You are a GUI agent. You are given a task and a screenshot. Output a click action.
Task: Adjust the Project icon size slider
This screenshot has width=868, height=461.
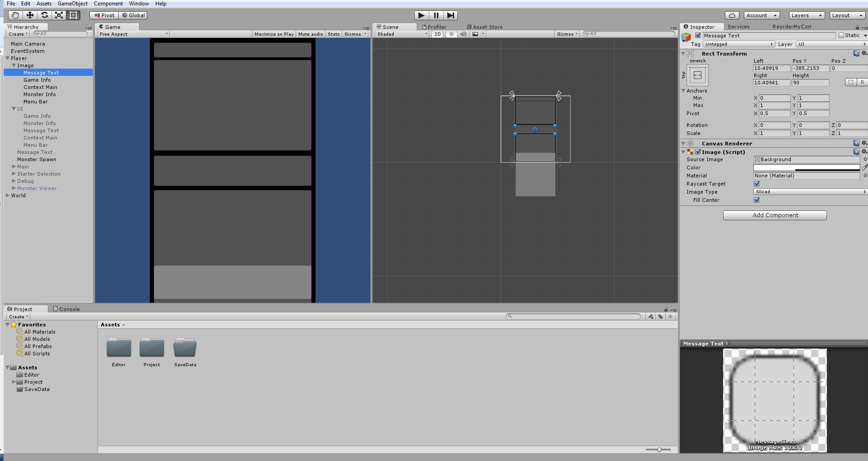(659, 450)
